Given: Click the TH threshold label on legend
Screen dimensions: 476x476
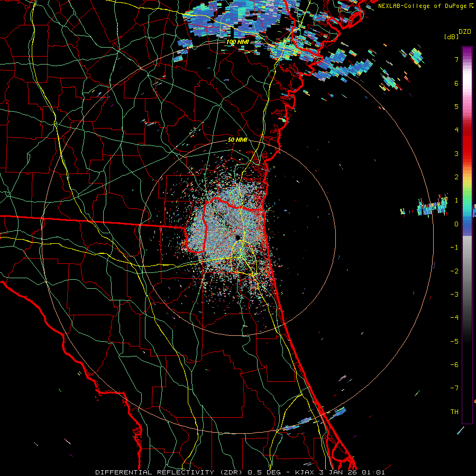Looking at the screenshot, I should 454,411.
